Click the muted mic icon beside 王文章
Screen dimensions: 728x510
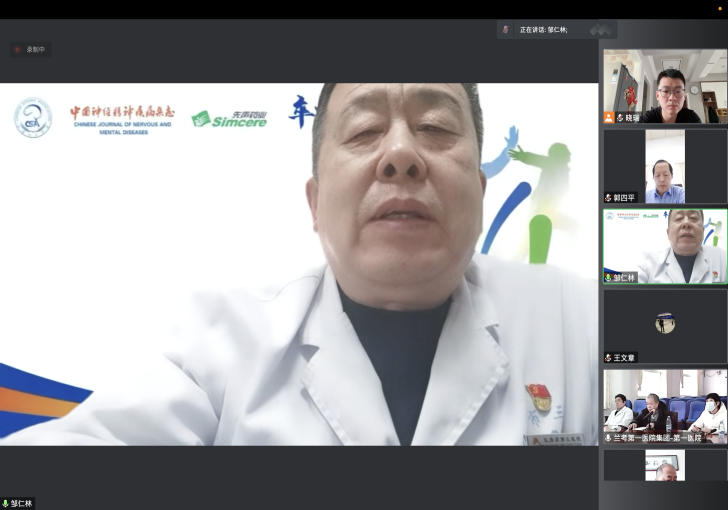608,358
